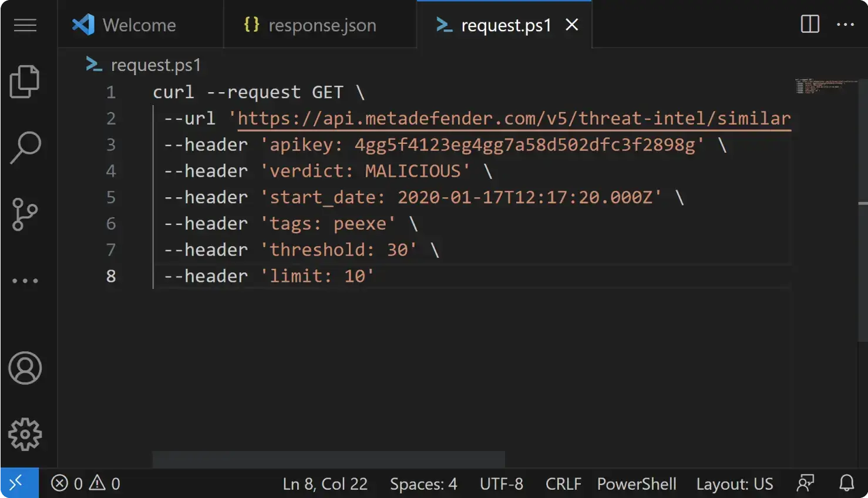Screen dimensions: 868x498
Task: Click 'threshold: 30' header text
Action: [338, 250]
